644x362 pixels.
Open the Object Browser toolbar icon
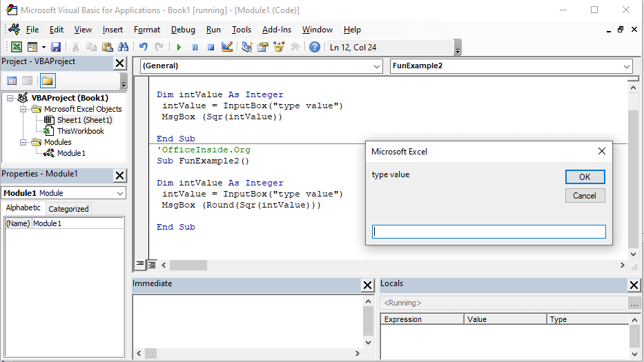click(x=279, y=47)
